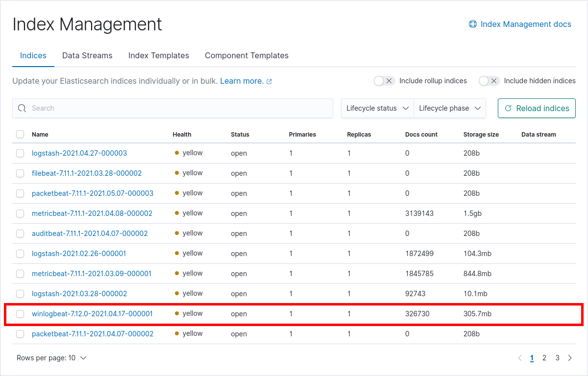Select checkbox for packetbeat-7.11.1-2021.05.07-000003
The image size is (588, 376).
click(20, 193)
